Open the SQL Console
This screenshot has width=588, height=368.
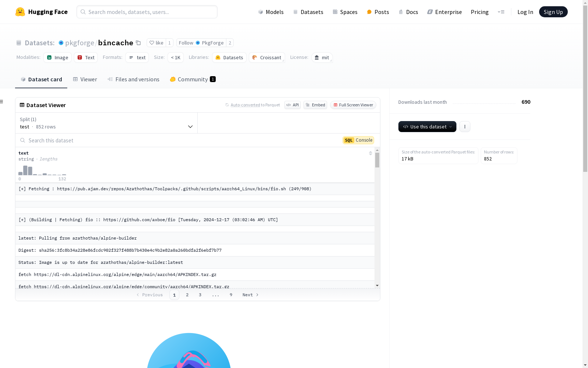tap(358, 140)
